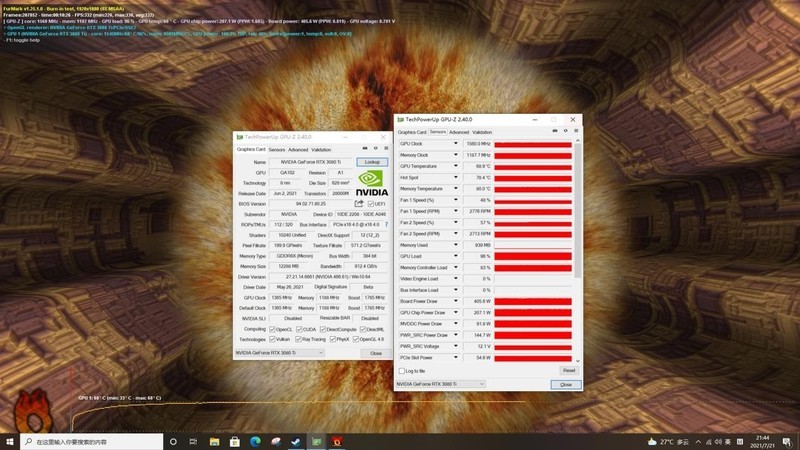
Task: Open Steam from the taskbar
Action: coord(296,441)
